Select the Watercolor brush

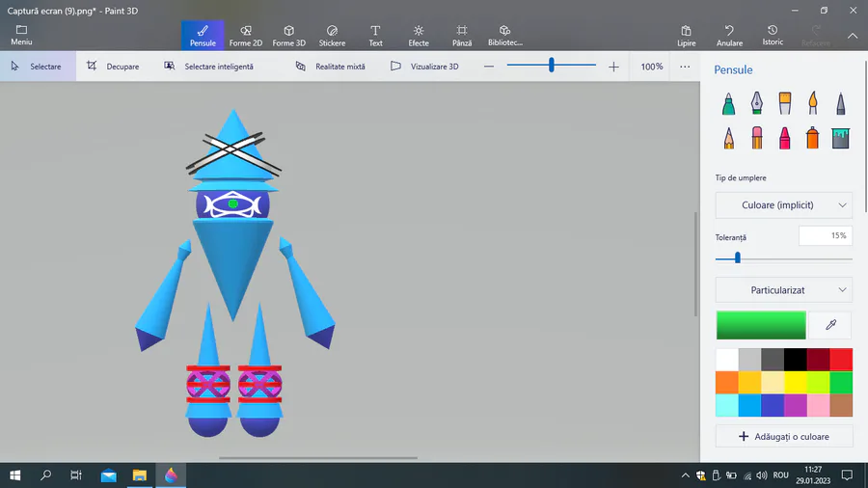point(813,103)
